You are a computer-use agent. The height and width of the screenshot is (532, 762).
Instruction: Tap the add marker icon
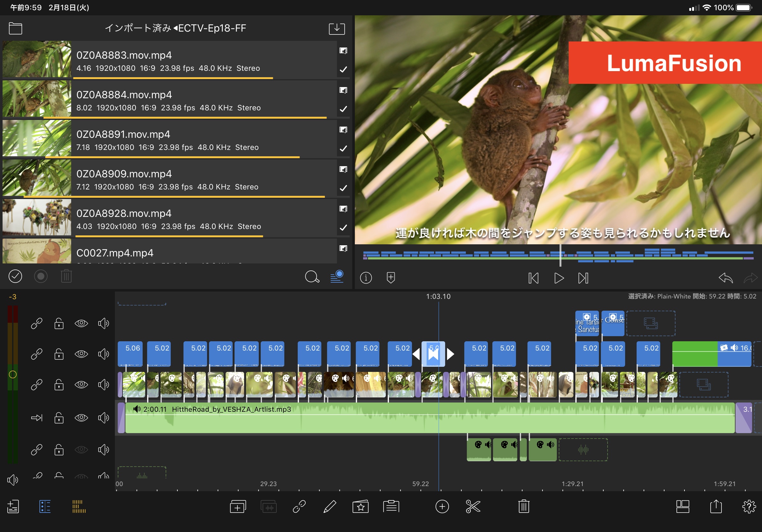coord(391,277)
